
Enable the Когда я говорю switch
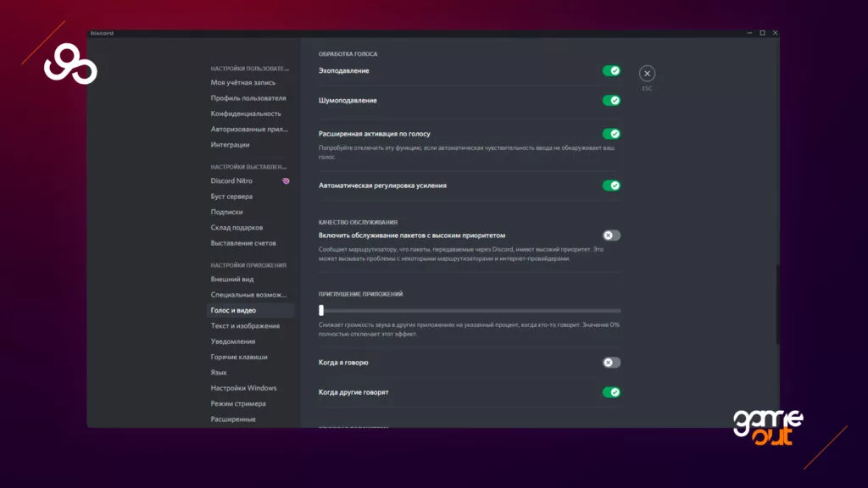[611, 363]
